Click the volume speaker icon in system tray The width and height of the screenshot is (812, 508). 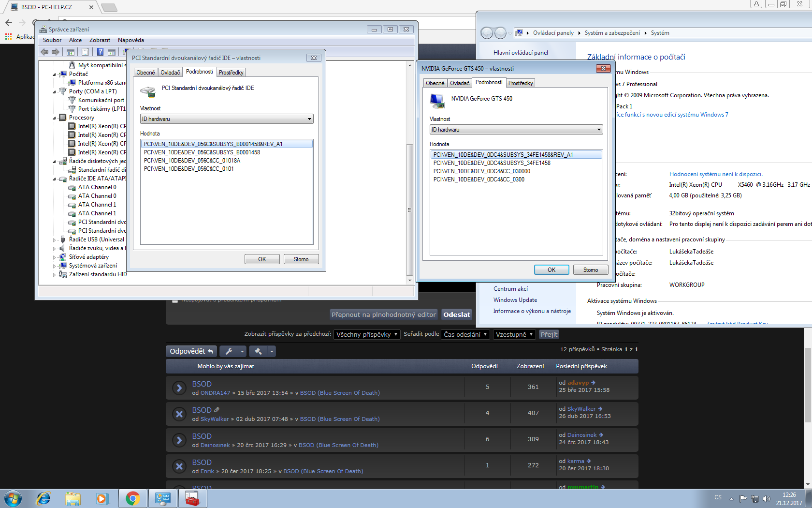click(x=766, y=498)
